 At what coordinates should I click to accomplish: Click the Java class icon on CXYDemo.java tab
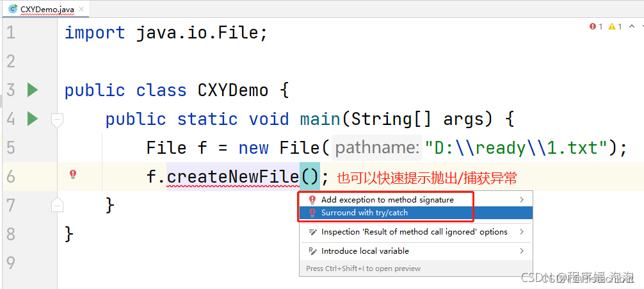[x=13, y=8]
